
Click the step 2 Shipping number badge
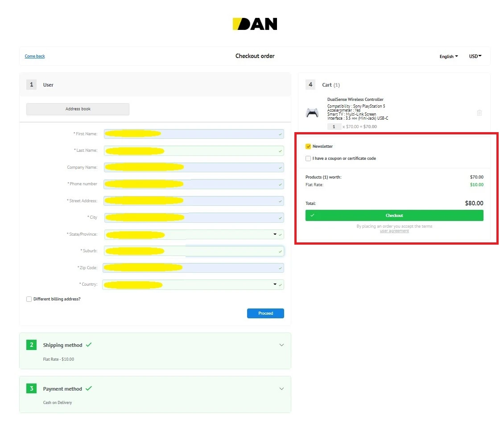(x=31, y=345)
